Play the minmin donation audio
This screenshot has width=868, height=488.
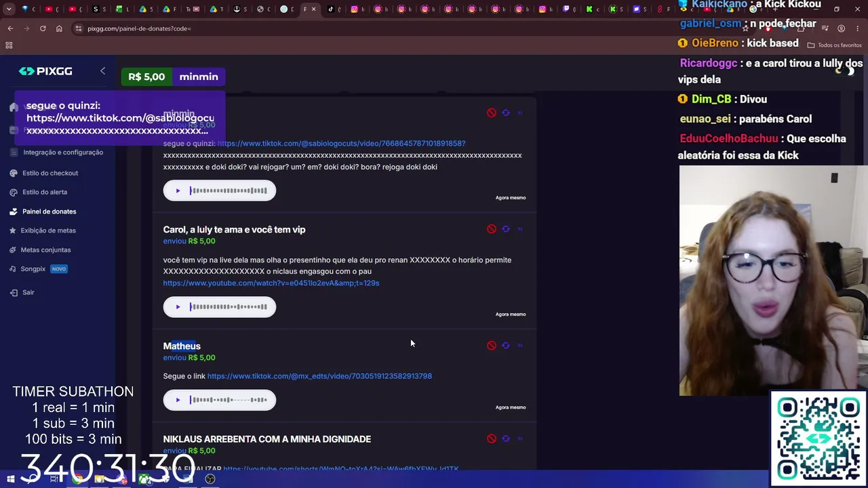tap(178, 190)
